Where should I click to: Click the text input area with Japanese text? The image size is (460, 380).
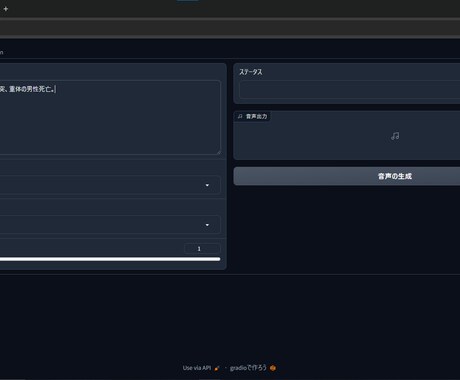point(110,117)
